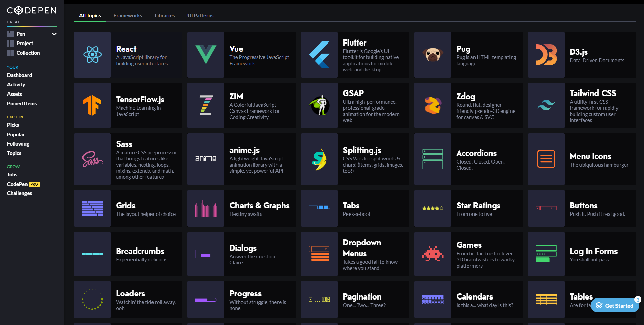This screenshot has width=644, height=325.
Task: Select the Star Ratings stars icon
Action: (433, 208)
